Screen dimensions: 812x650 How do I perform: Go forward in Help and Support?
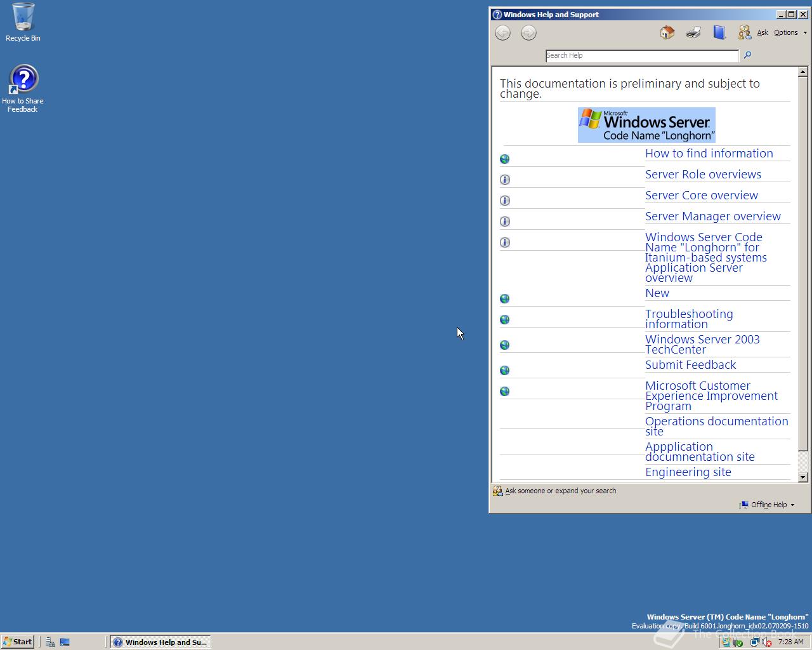tap(528, 33)
